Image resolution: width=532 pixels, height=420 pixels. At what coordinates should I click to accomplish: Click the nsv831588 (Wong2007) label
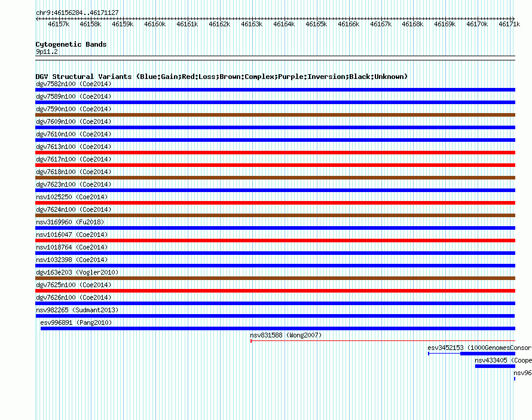coord(286,335)
